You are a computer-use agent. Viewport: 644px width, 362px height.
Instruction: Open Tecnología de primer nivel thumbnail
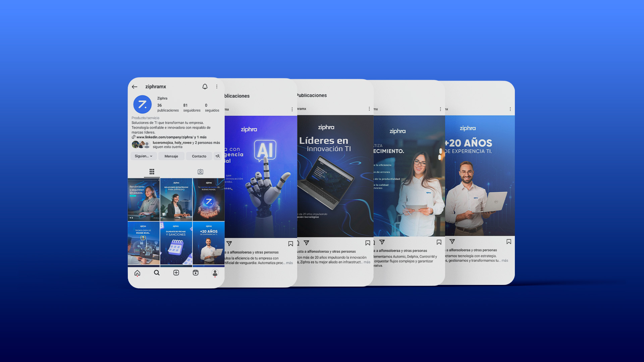[144, 243]
